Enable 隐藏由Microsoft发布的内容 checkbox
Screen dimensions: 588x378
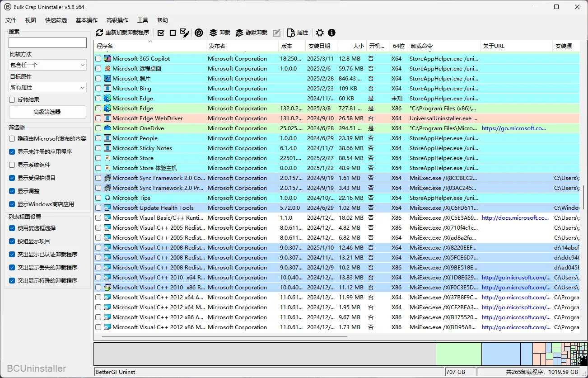click(12, 139)
